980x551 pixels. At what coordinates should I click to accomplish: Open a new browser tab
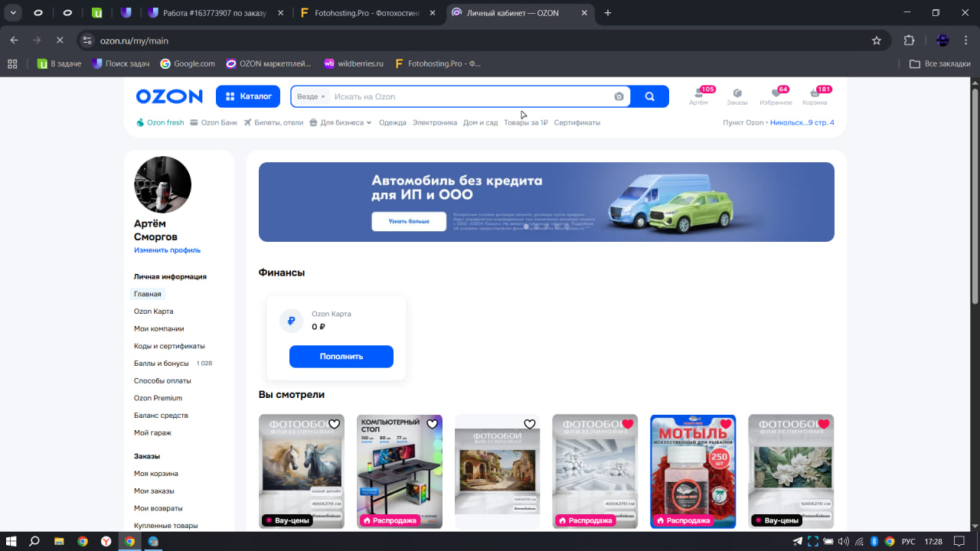(608, 13)
